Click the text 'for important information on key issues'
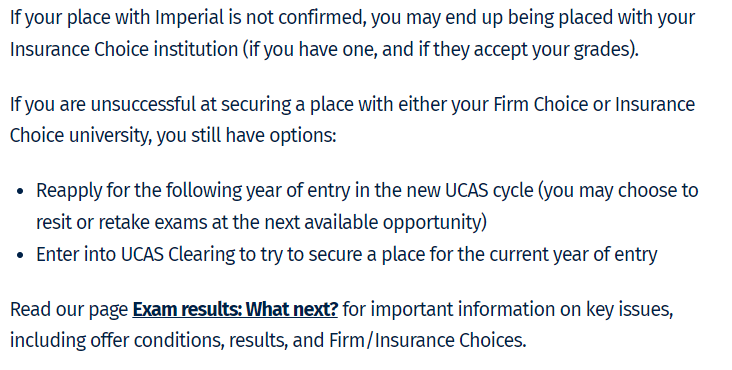The image size is (732, 370). (x=508, y=310)
